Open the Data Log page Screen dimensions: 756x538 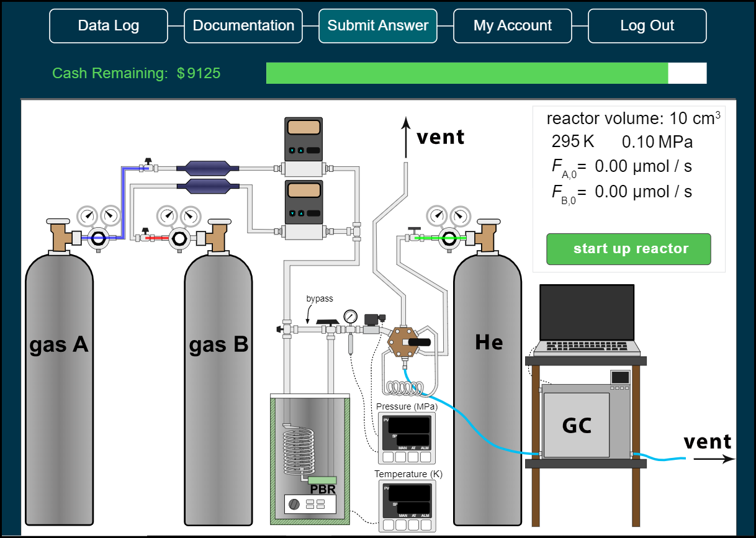point(108,25)
